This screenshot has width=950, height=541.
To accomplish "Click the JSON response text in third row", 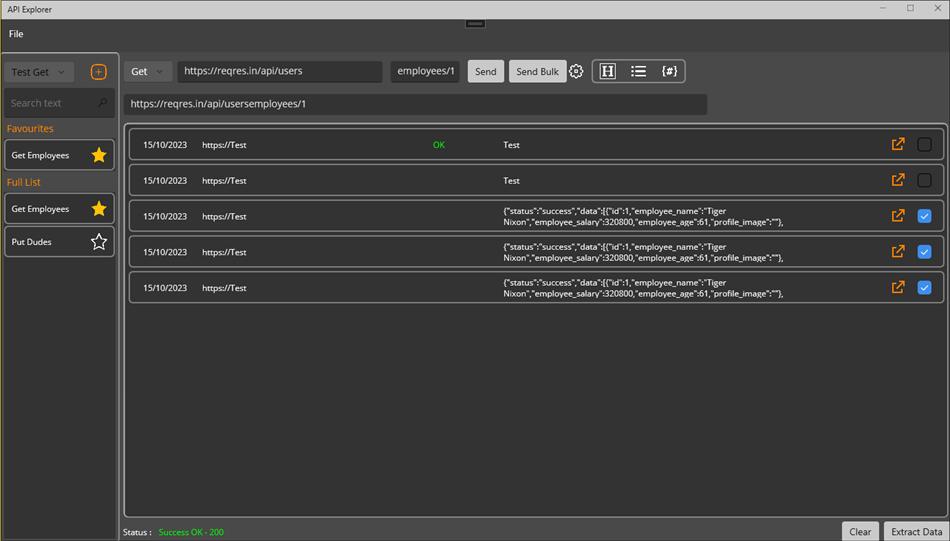I will 643,216.
